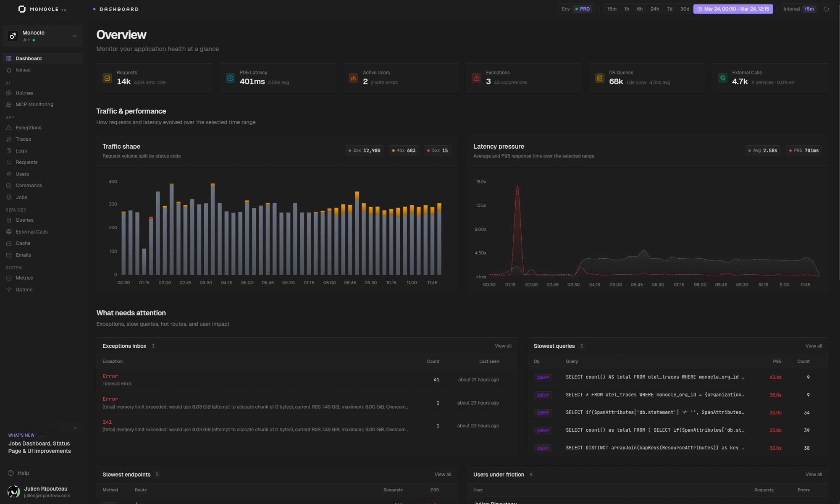Image resolution: width=840 pixels, height=504 pixels.
Task: Toggle the 4xx series in Traffic shape
Action: point(403,150)
